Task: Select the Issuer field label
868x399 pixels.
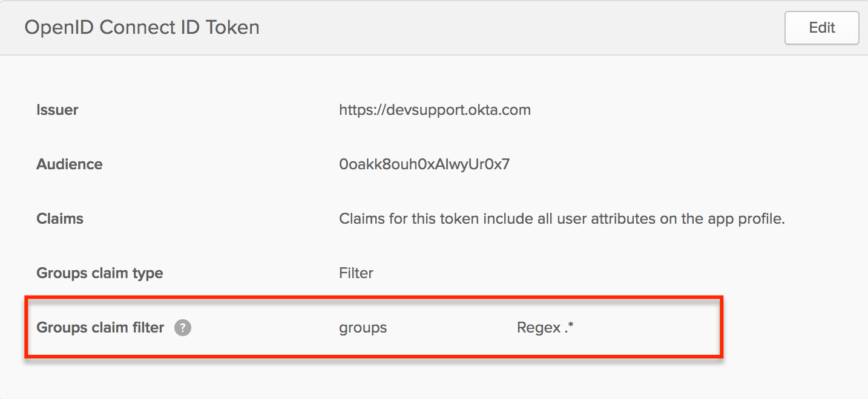Action: click(58, 110)
